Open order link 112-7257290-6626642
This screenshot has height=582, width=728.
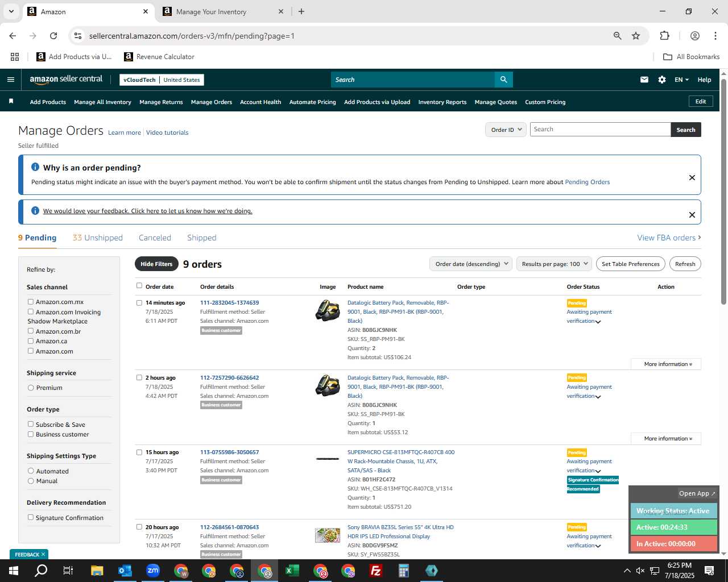pyautogui.click(x=229, y=377)
